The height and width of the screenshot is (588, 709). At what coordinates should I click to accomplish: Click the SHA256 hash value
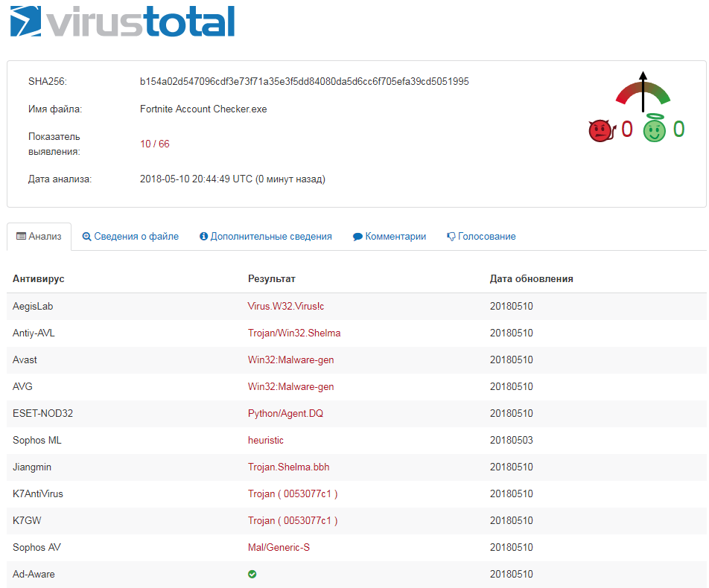[x=305, y=81]
